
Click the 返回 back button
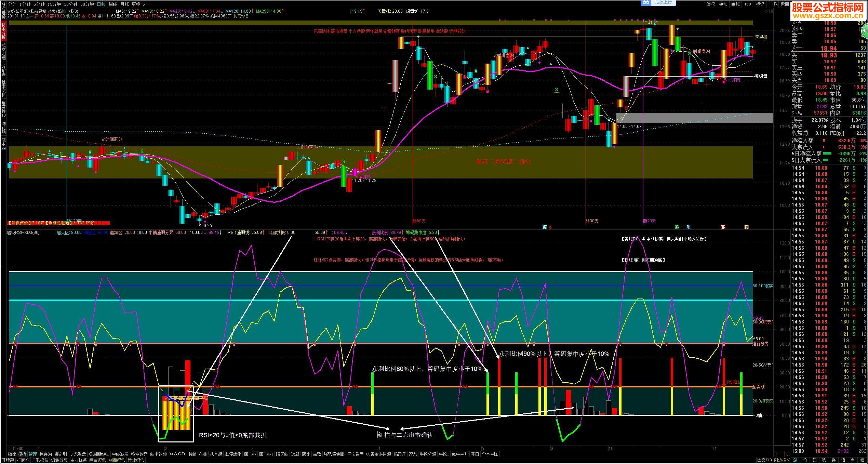click(785, 4)
